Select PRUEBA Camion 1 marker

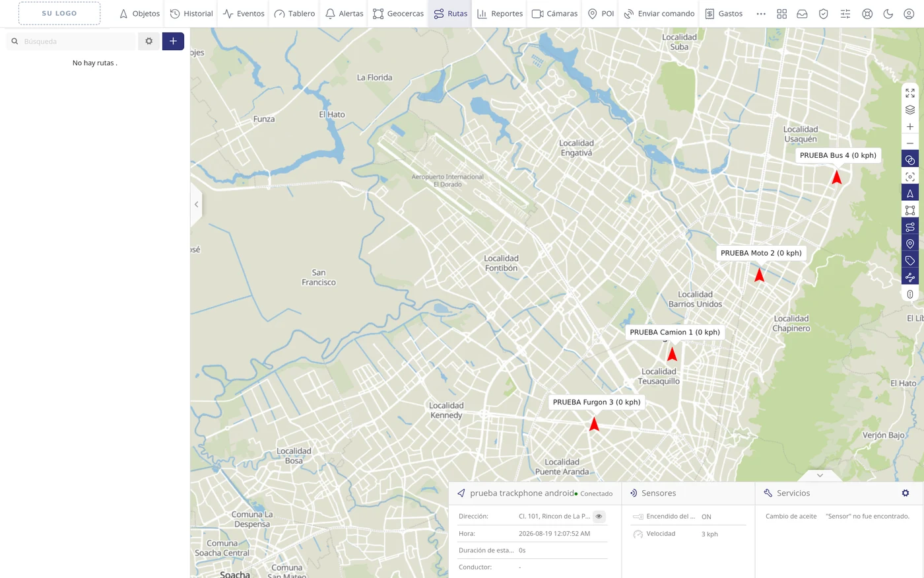(672, 353)
